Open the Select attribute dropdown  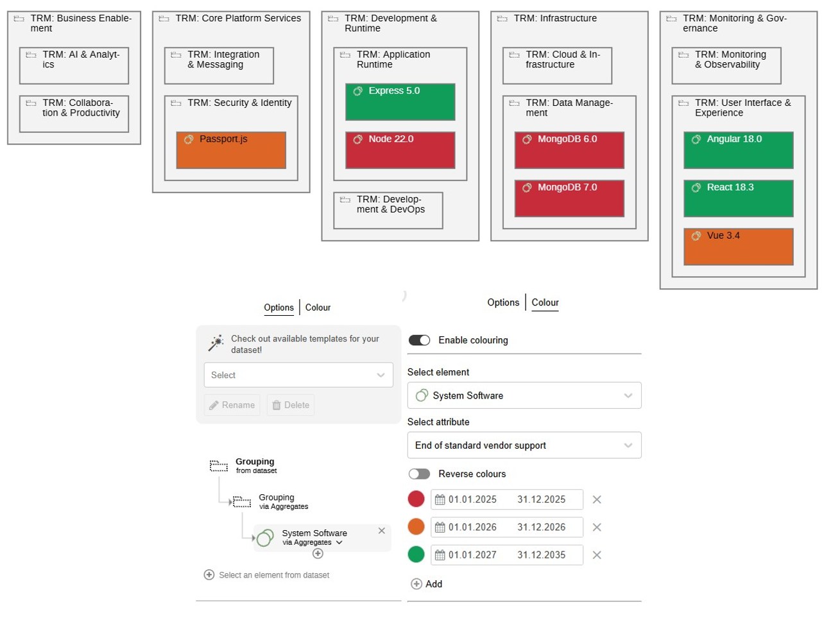click(524, 445)
